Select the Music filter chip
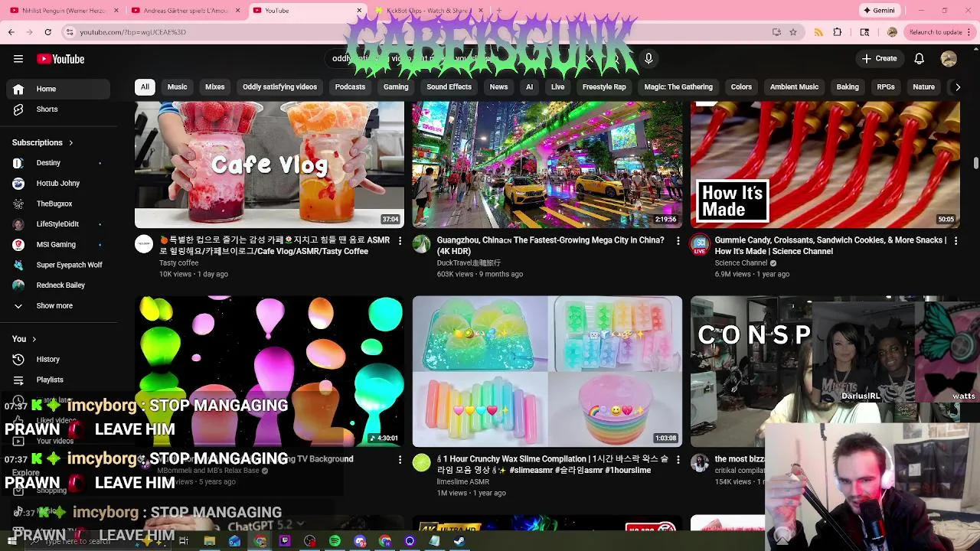Screen dimensions: 980x551 tap(177, 87)
